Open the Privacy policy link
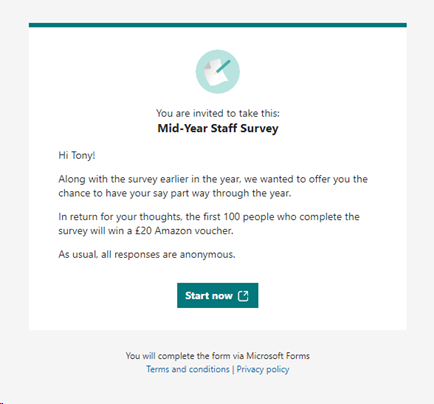The height and width of the screenshot is (404, 434). [x=263, y=369]
